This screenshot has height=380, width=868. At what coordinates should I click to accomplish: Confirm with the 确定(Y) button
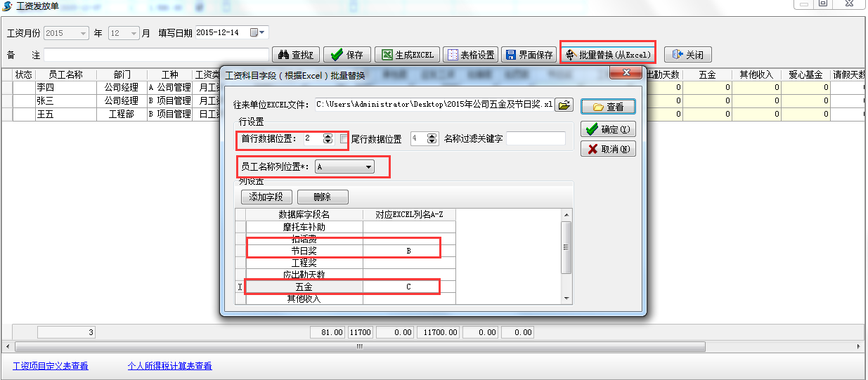[608, 129]
